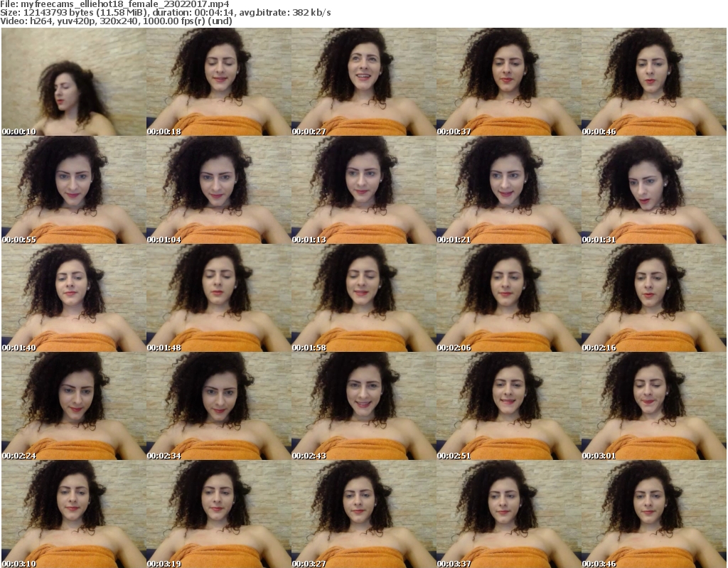
Task: Click the Video codec info line
Action: pyautogui.click(x=116, y=21)
